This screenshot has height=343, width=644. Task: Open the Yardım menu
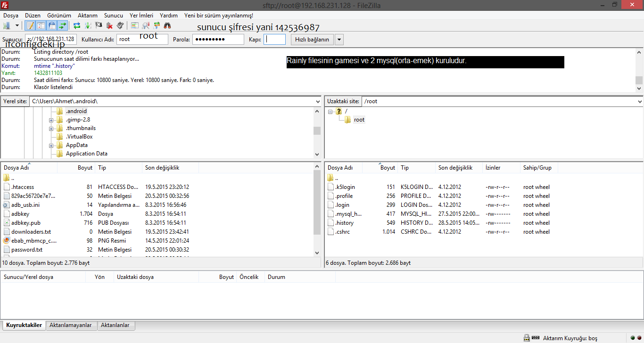pyautogui.click(x=169, y=16)
